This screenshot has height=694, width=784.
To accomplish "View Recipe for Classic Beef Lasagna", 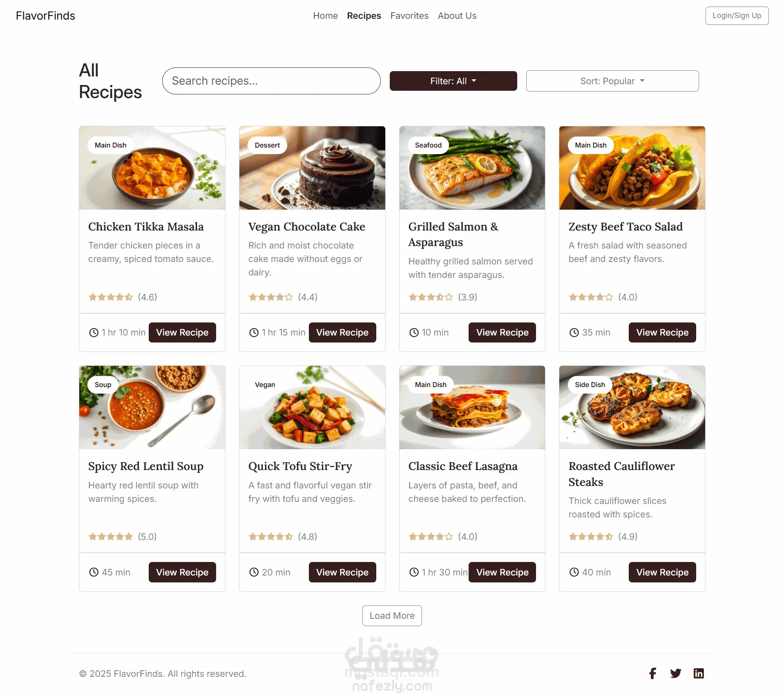I will point(502,572).
